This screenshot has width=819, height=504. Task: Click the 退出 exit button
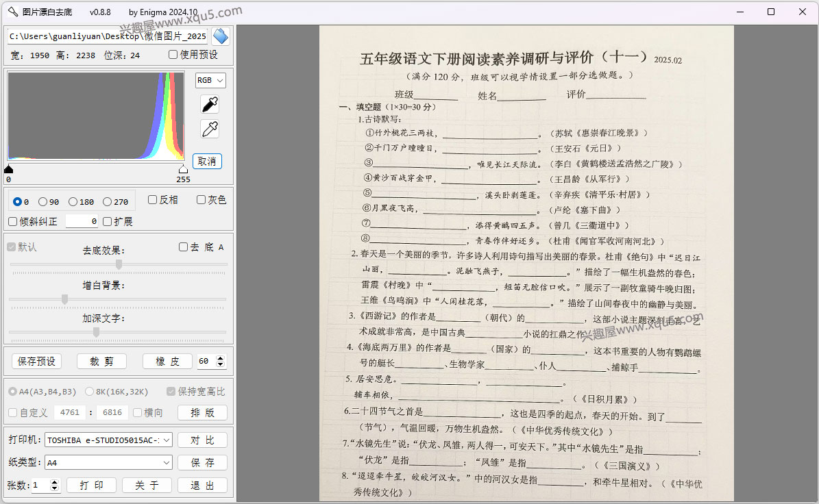[x=203, y=486]
